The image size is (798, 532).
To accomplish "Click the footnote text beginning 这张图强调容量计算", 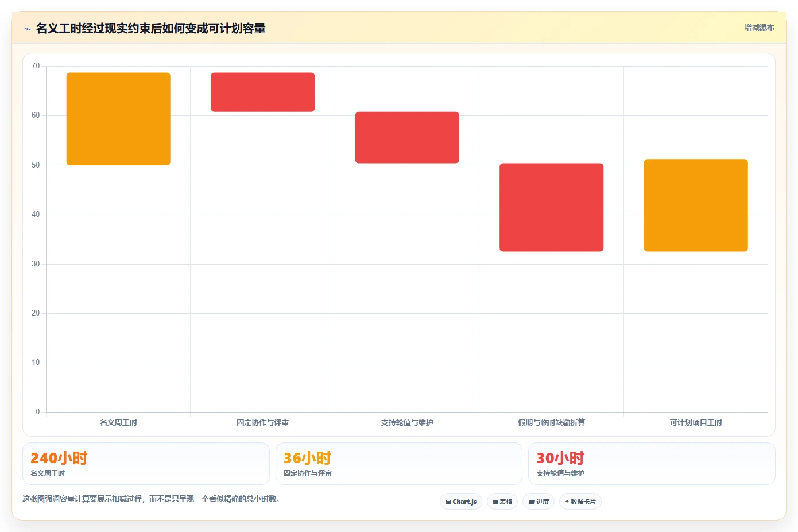I will click(152, 499).
